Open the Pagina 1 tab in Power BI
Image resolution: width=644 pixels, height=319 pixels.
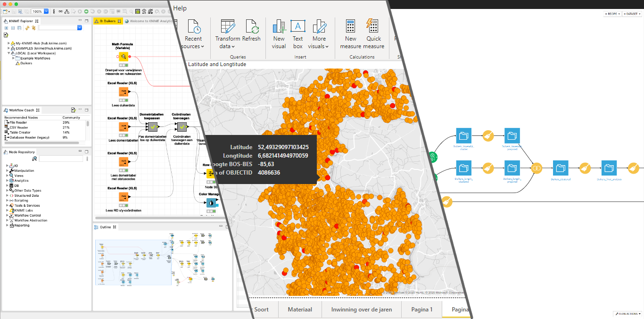click(x=421, y=310)
